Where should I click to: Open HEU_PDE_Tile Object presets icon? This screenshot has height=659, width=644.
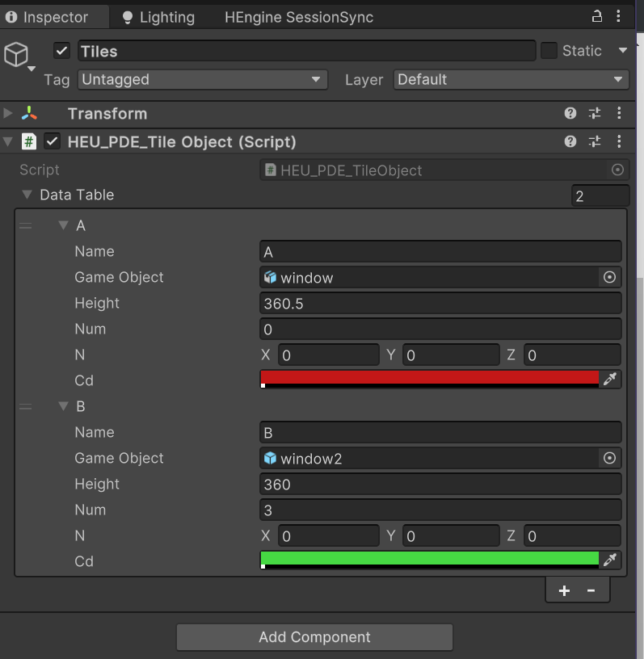coord(595,141)
